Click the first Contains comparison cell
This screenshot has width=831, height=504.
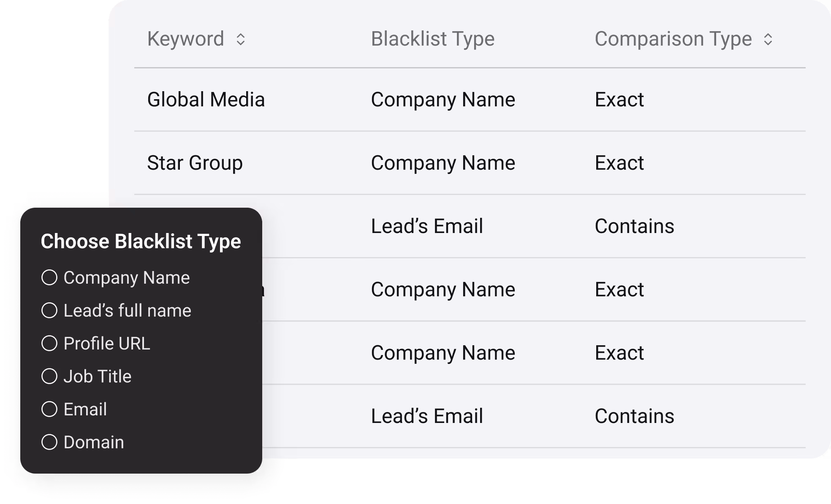[x=634, y=226]
